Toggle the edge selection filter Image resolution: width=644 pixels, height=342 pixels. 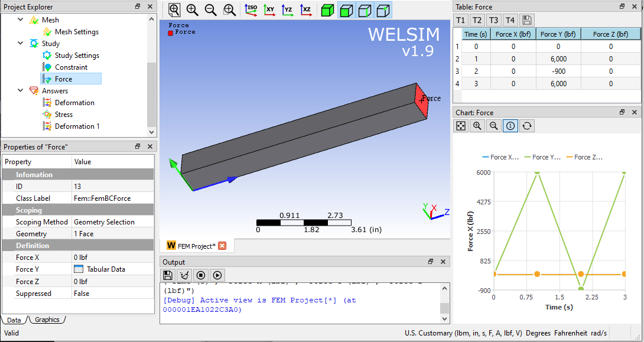[365, 10]
